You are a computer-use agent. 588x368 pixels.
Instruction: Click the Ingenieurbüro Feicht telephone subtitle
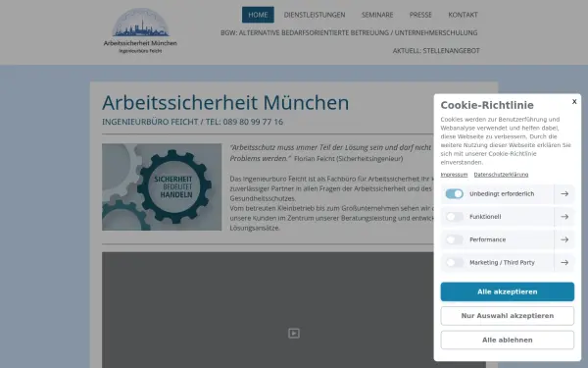[x=192, y=122]
